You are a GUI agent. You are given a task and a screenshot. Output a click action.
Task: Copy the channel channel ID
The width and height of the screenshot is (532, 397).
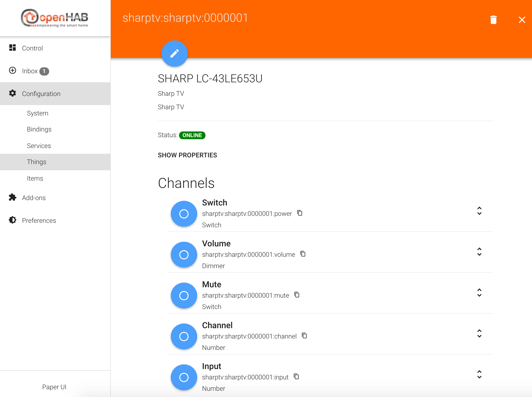304,336
